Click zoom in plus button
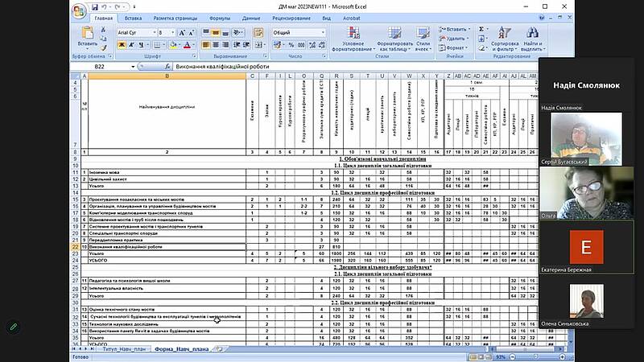Viewport: 644px width, 362px height. (562, 357)
